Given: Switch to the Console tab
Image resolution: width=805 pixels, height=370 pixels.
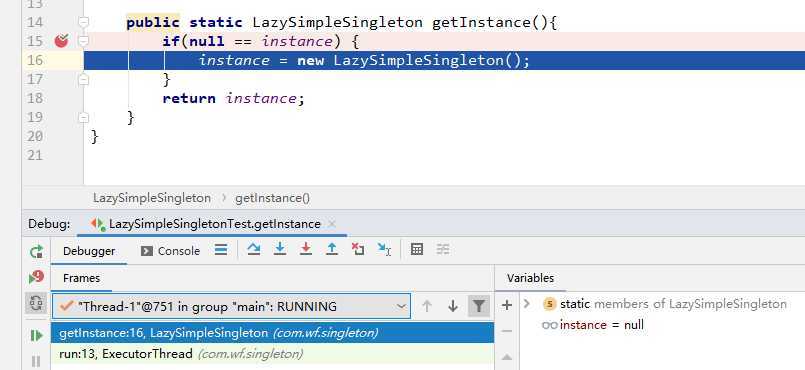Looking at the screenshot, I should pyautogui.click(x=170, y=251).
